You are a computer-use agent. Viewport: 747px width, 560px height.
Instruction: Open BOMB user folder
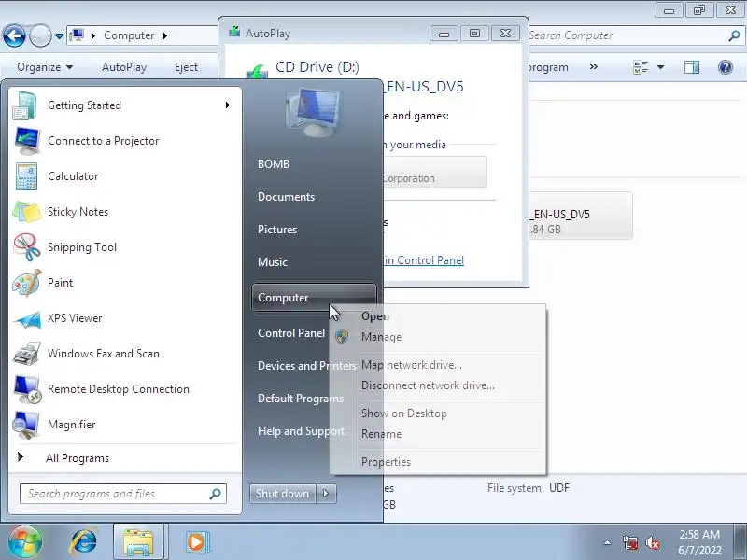pos(274,164)
